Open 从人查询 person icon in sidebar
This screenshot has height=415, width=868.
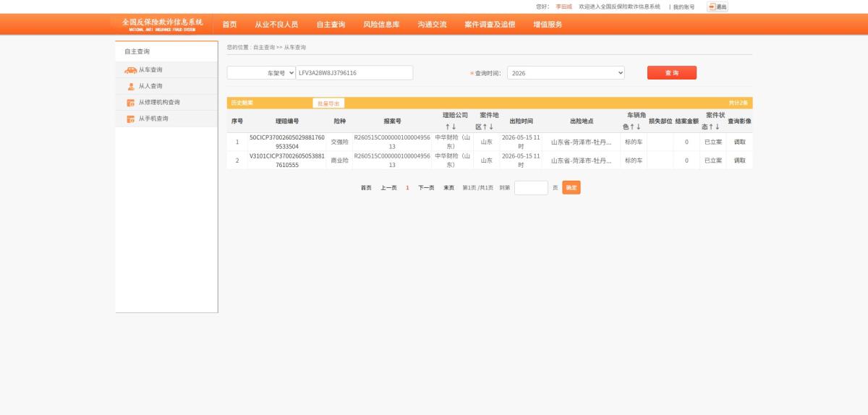[131, 86]
